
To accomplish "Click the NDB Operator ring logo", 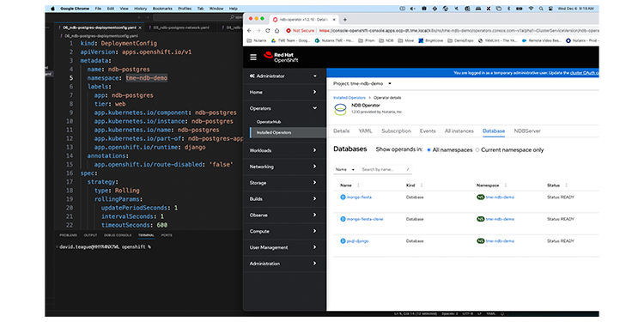I will (x=340, y=109).
